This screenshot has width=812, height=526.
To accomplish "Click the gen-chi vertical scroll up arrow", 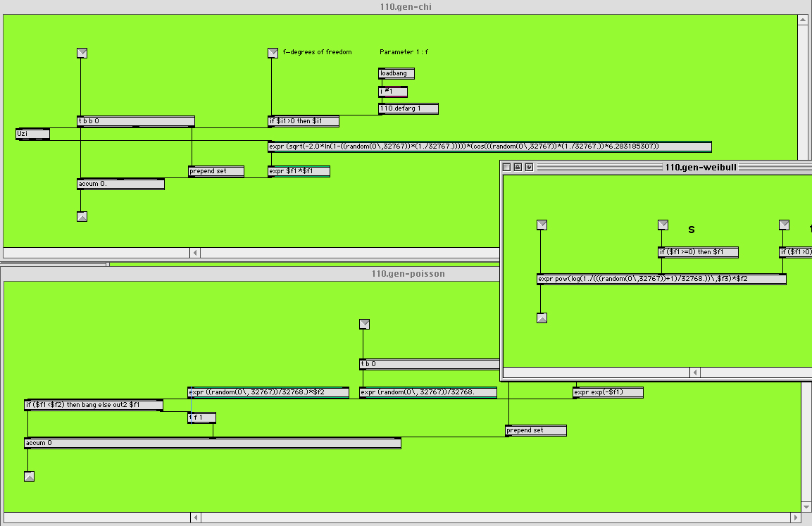I will (803, 20).
